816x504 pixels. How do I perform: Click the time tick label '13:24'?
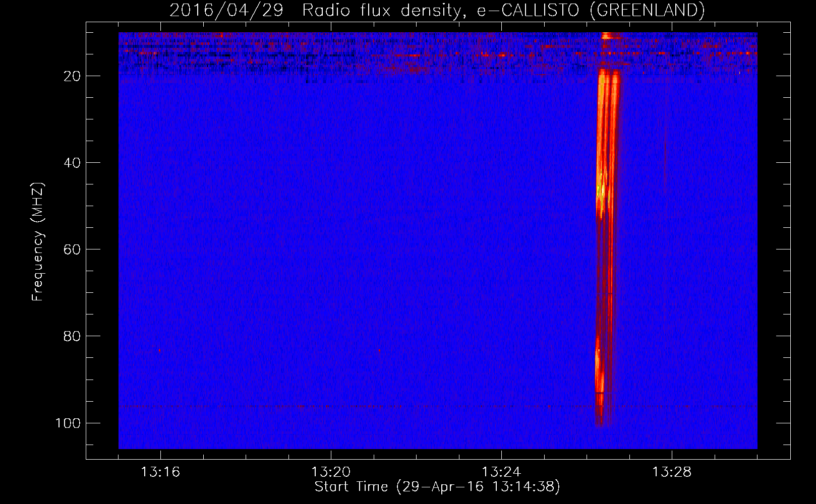501,472
